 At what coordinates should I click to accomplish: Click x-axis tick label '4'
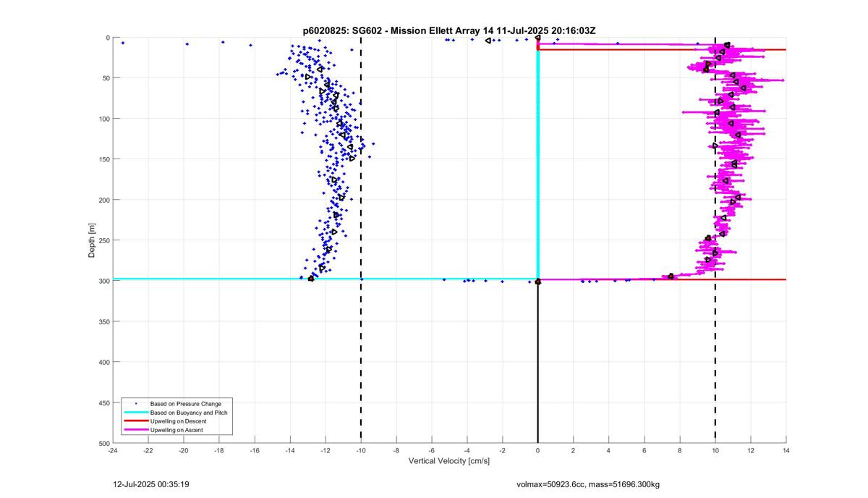(x=608, y=450)
